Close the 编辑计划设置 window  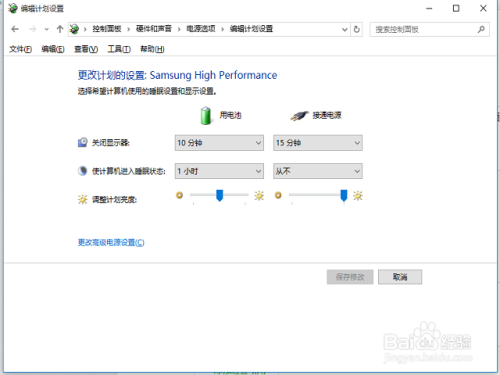(x=483, y=8)
